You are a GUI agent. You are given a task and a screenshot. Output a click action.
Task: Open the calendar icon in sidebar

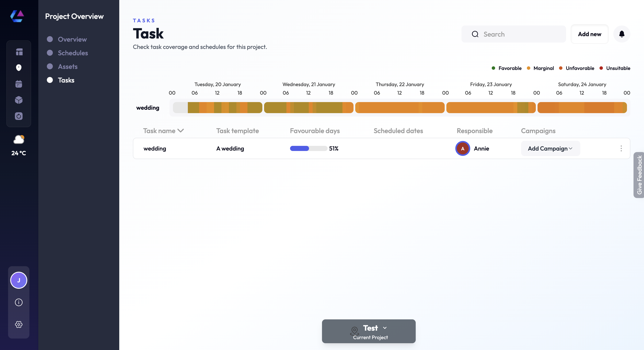[x=19, y=84]
